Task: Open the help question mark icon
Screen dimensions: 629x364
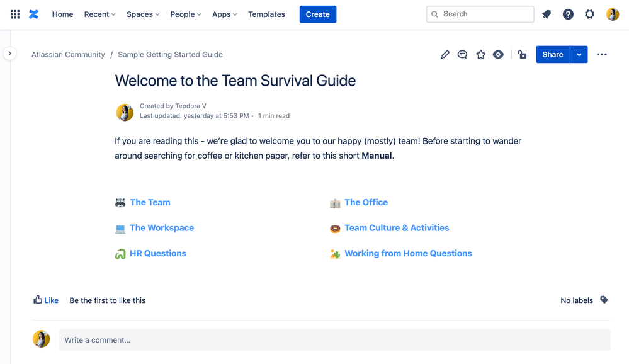Action: tap(568, 14)
